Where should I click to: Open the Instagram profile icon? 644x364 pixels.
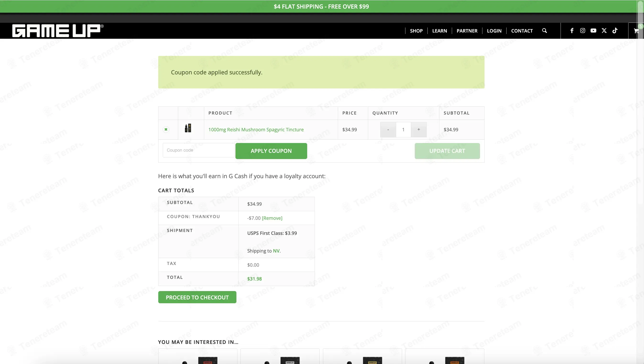[x=583, y=31]
